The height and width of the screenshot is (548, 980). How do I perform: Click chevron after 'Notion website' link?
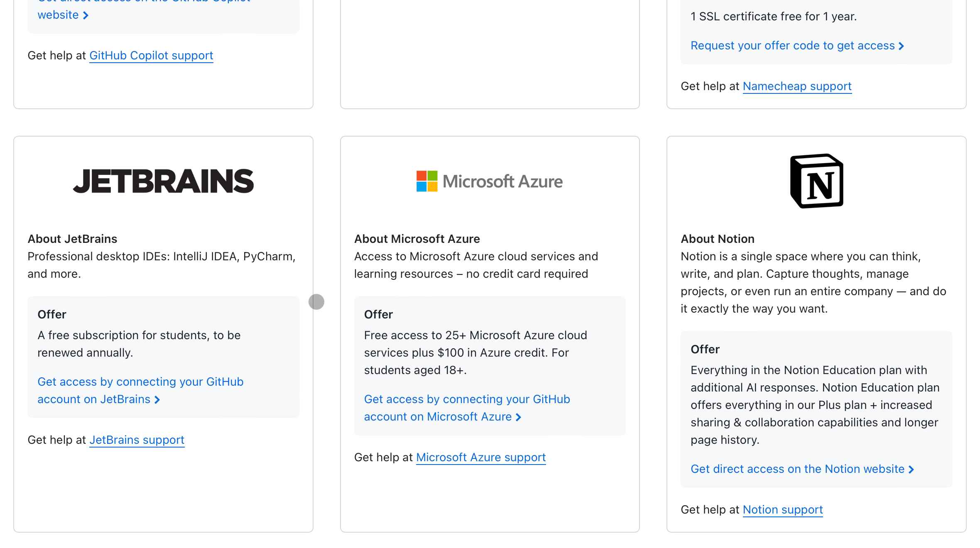click(911, 470)
